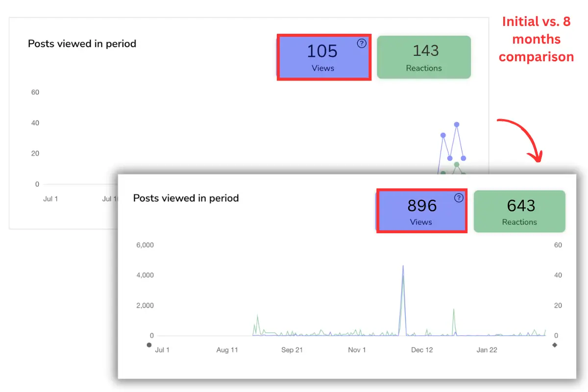
Task: Open the Views help tooltip on the front chart
Action: [x=459, y=198]
